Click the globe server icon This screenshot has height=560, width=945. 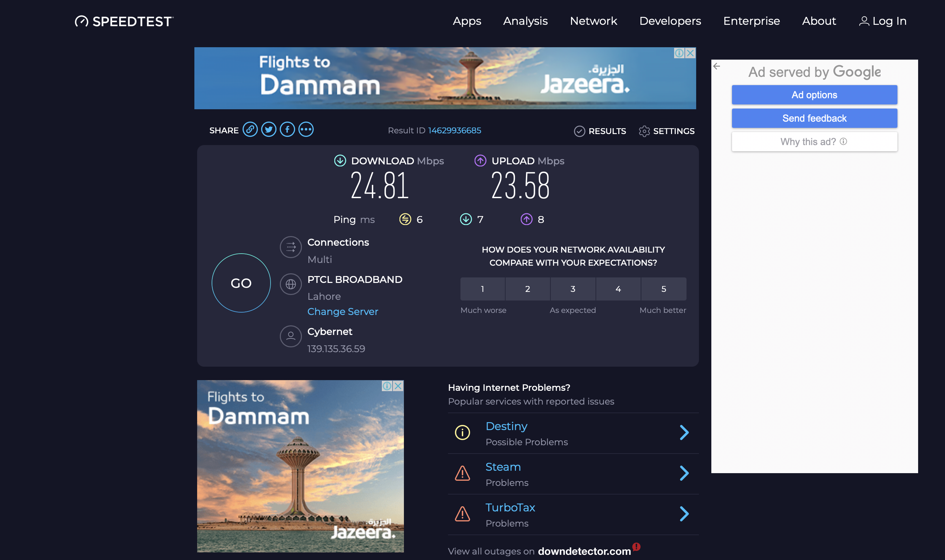[x=291, y=284]
